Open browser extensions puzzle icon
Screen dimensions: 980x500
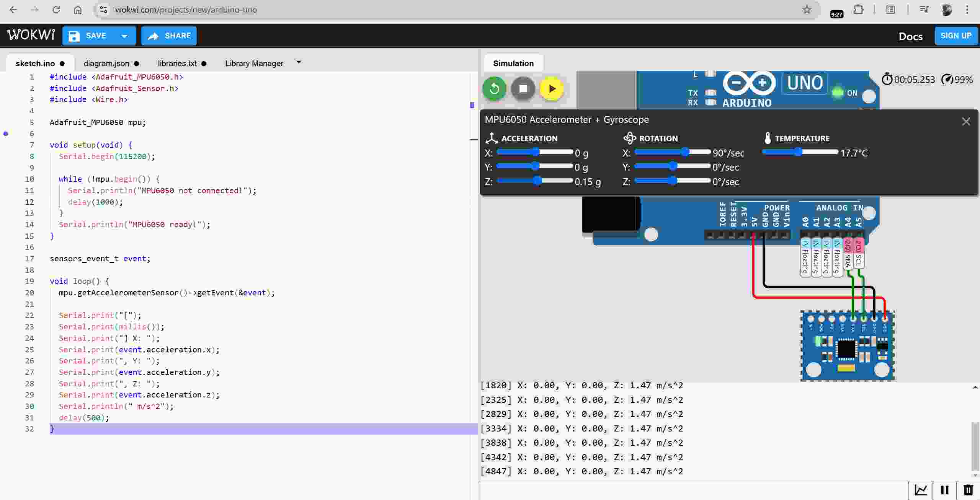click(x=859, y=10)
